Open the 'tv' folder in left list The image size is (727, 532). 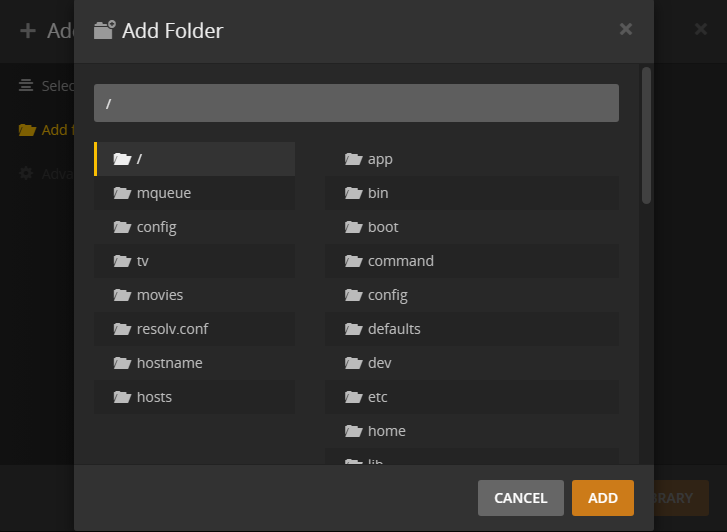195,261
